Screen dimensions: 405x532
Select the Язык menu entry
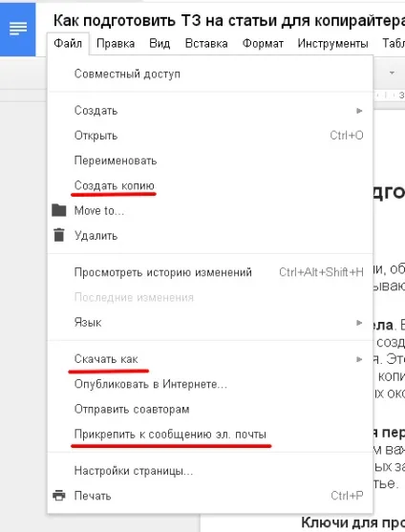point(210,322)
